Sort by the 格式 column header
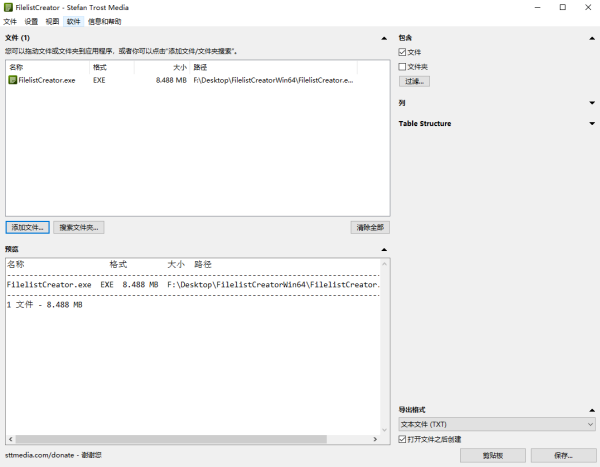600x467 pixels. coord(112,67)
